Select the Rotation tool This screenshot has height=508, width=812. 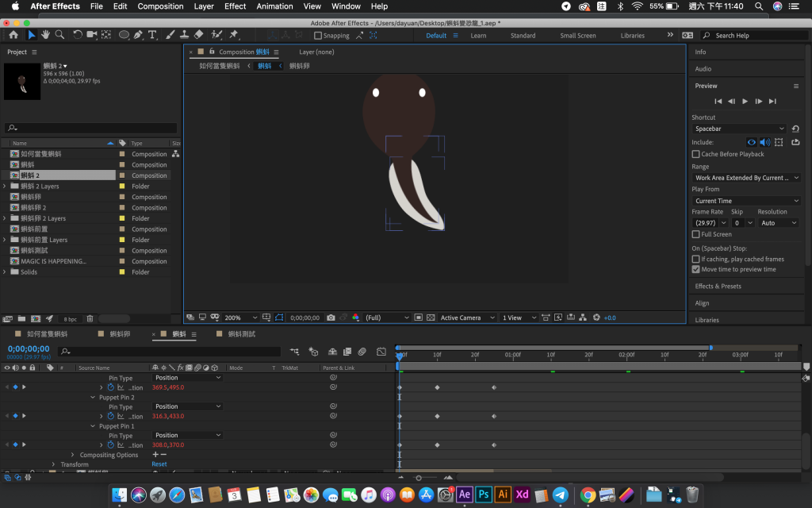(77, 35)
